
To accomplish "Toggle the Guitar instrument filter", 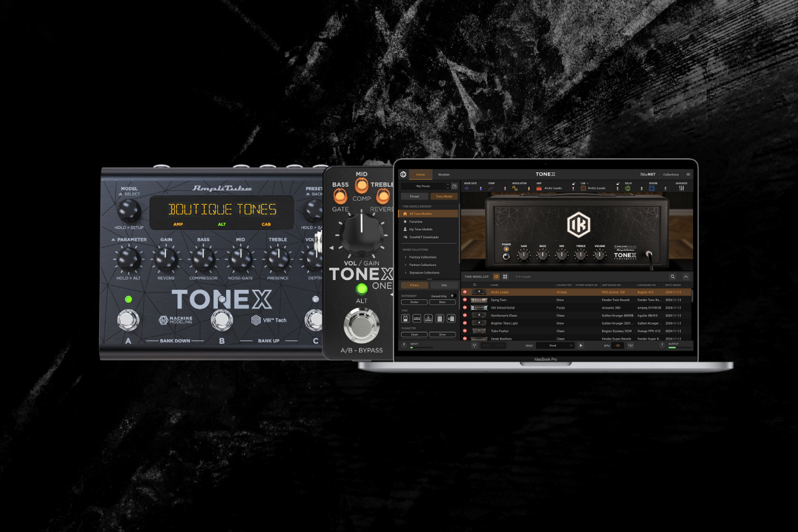I will (x=414, y=302).
